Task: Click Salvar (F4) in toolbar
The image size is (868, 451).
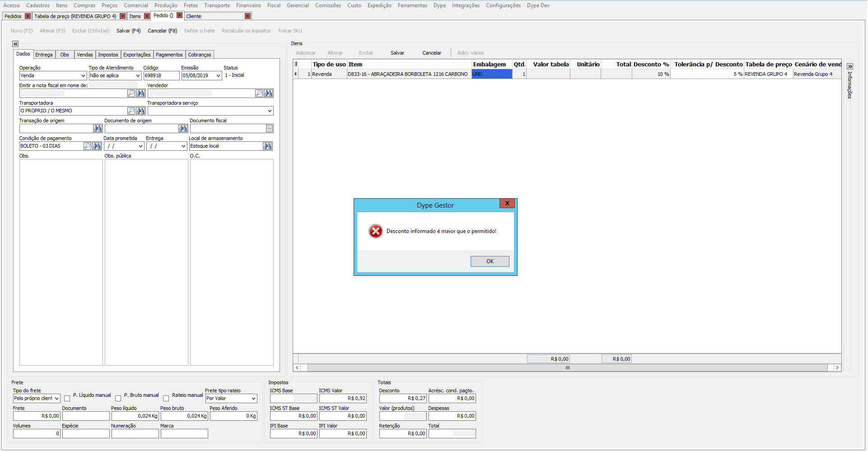Action: pyautogui.click(x=129, y=31)
